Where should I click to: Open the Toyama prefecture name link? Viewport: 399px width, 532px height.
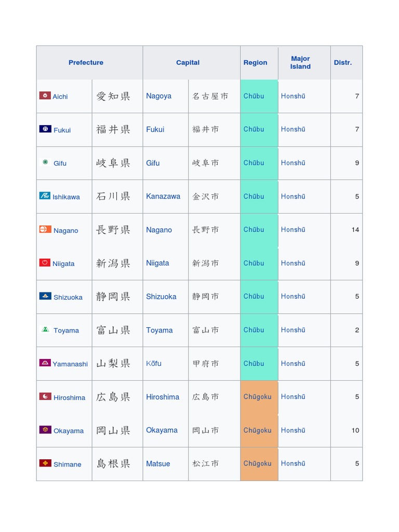pyautogui.click(x=66, y=330)
